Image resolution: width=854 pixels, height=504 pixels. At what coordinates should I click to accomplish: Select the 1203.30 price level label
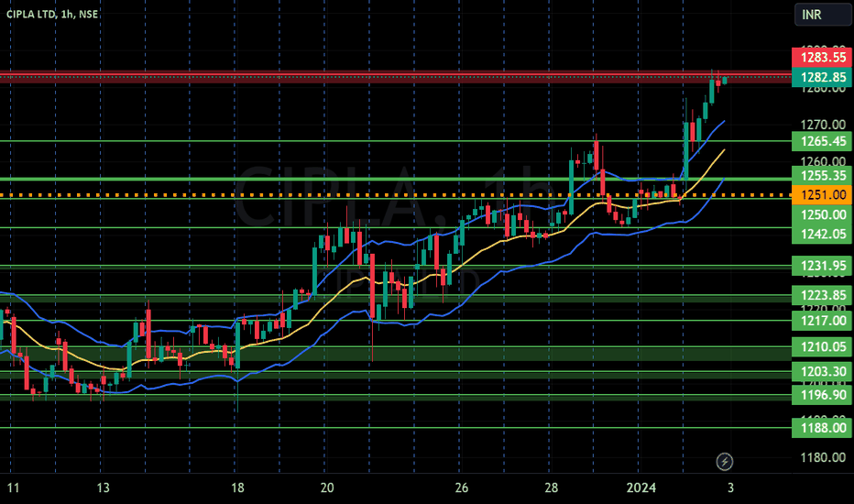click(822, 372)
